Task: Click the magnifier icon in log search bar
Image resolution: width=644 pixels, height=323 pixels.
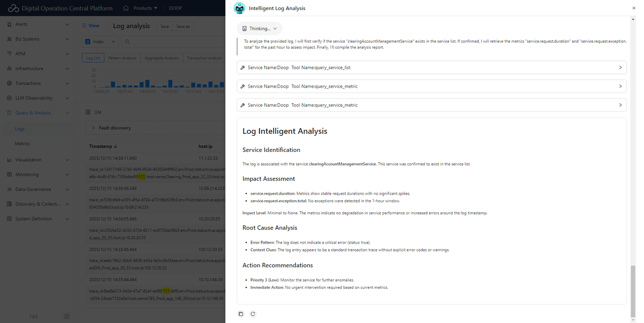Action: click(127, 42)
